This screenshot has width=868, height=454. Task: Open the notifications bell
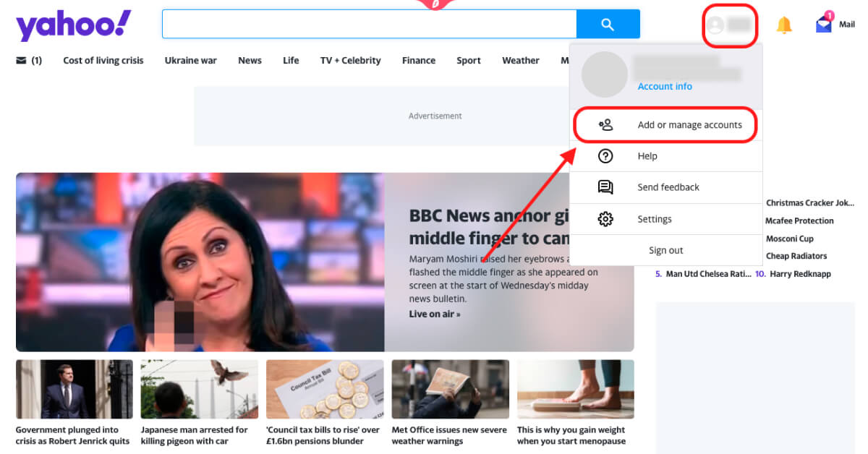click(x=784, y=25)
